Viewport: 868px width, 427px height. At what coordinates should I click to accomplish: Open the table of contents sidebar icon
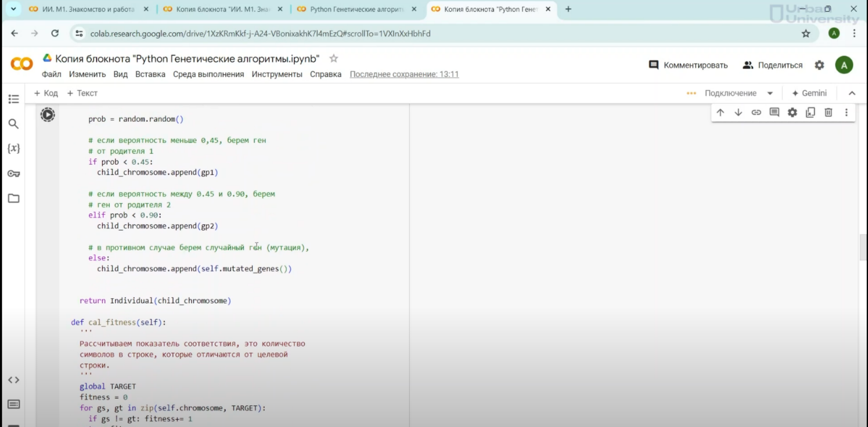tap(14, 99)
